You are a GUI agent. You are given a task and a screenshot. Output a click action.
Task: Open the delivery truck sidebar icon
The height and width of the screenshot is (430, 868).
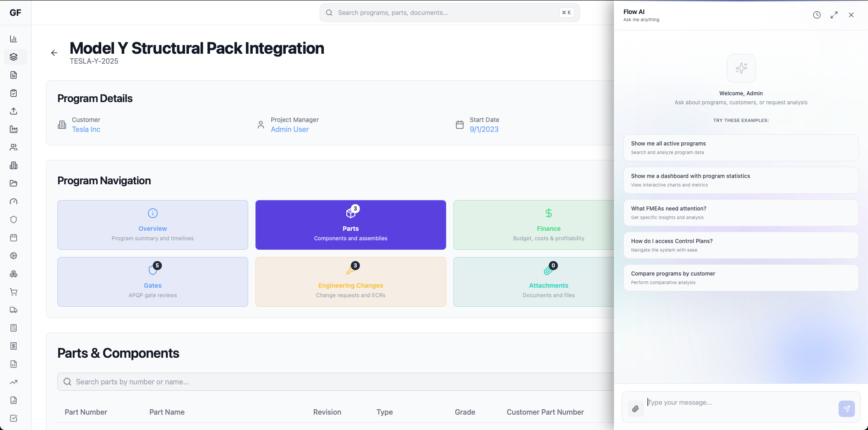[14, 310]
